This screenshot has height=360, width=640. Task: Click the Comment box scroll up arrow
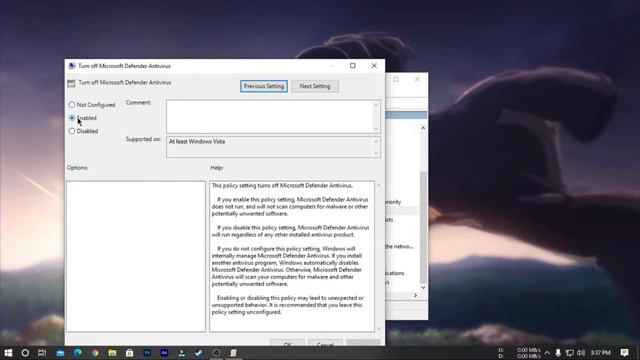click(376, 105)
